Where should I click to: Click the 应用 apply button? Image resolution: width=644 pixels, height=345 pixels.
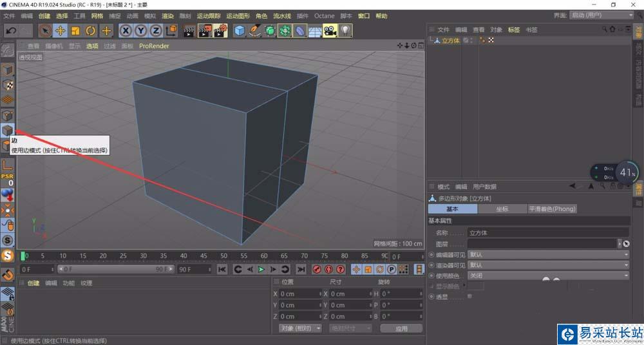pos(401,328)
